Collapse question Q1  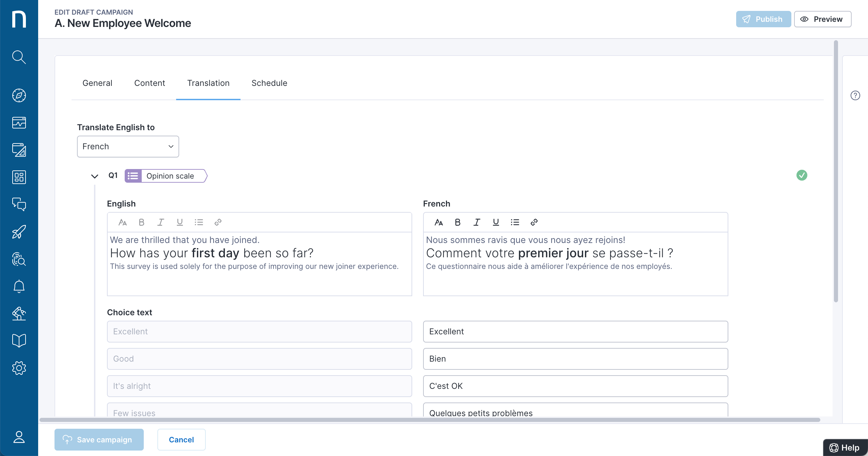[x=94, y=176]
